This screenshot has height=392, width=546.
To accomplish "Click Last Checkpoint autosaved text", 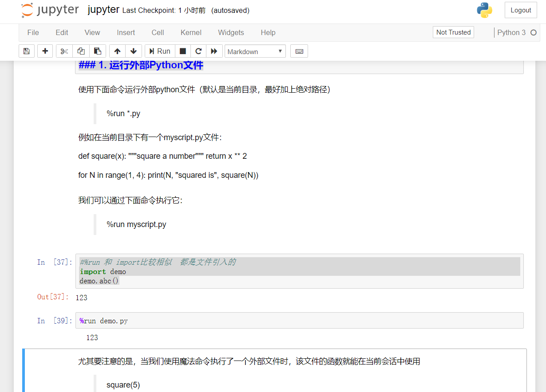I will click(x=186, y=10).
